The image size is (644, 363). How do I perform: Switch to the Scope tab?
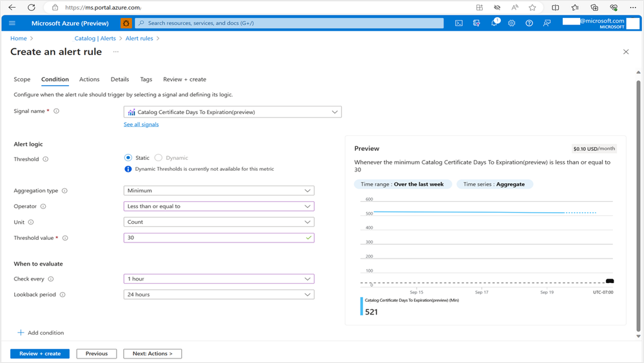(x=22, y=79)
